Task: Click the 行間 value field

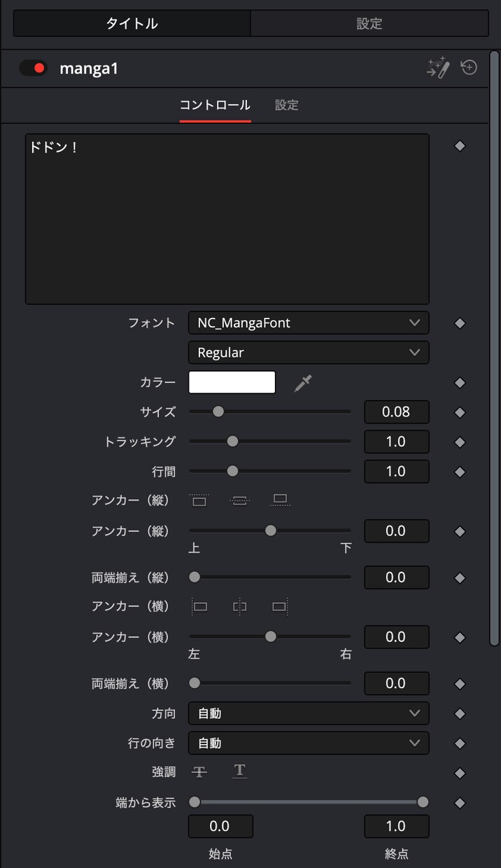Action: click(397, 471)
